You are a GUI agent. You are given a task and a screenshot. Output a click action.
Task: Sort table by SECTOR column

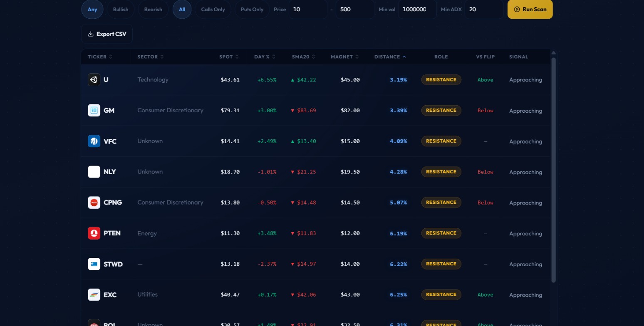point(151,57)
